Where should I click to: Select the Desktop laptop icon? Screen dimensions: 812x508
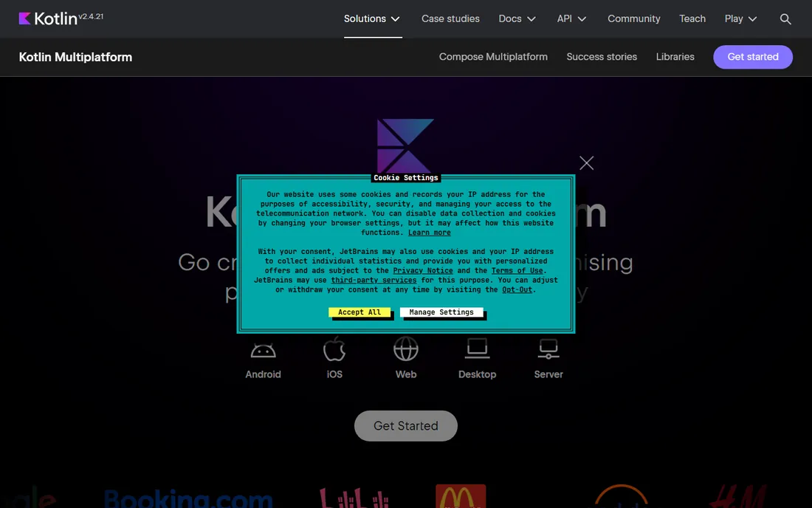click(x=477, y=349)
